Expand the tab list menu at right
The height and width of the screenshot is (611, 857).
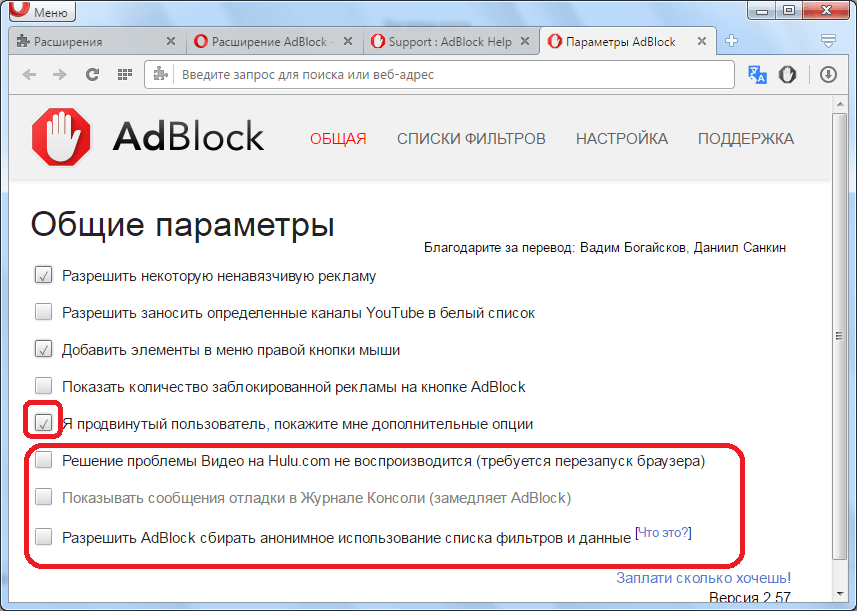pyautogui.click(x=828, y=41)
